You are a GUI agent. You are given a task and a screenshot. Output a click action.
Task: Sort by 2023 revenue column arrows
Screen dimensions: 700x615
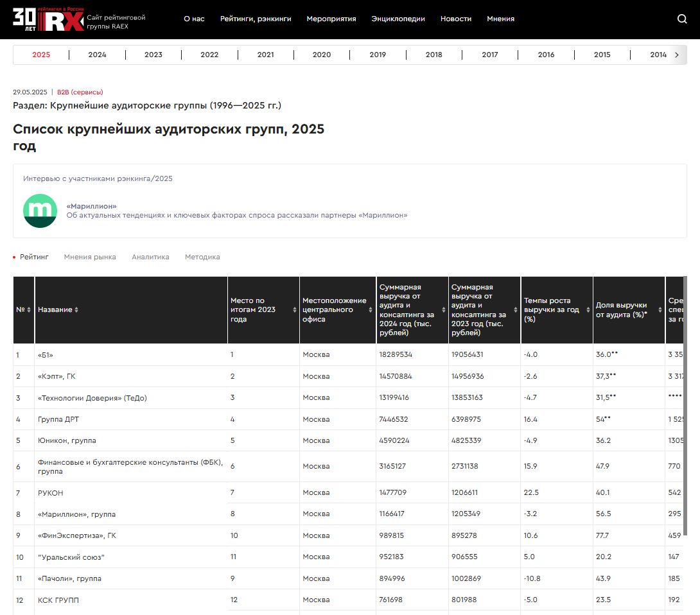(516, 309)
